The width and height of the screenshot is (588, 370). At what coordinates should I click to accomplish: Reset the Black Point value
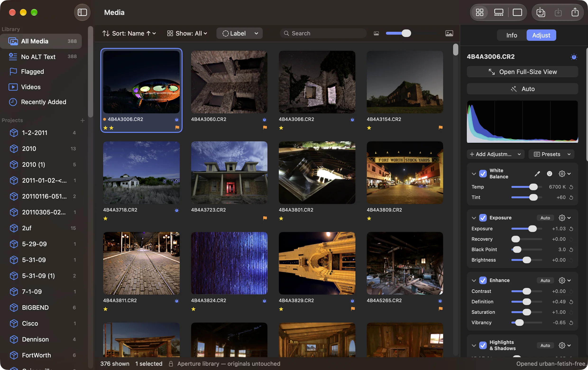point(571,250)
